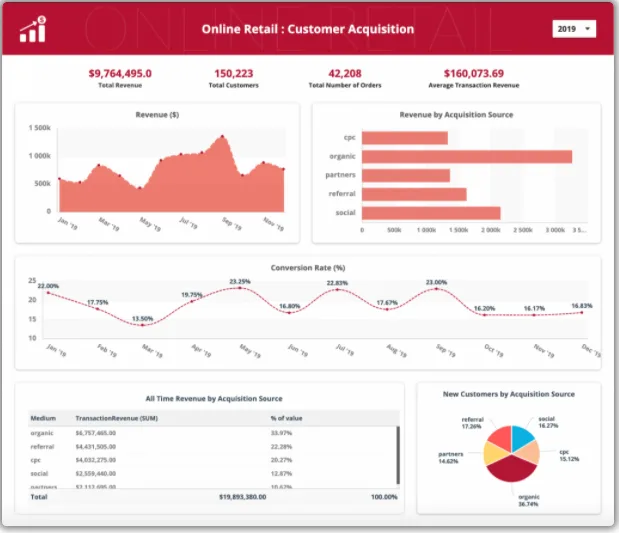Click the organic 36.74% pie label
This screenshot has height=533, width=619.
[x=529, y=501]
